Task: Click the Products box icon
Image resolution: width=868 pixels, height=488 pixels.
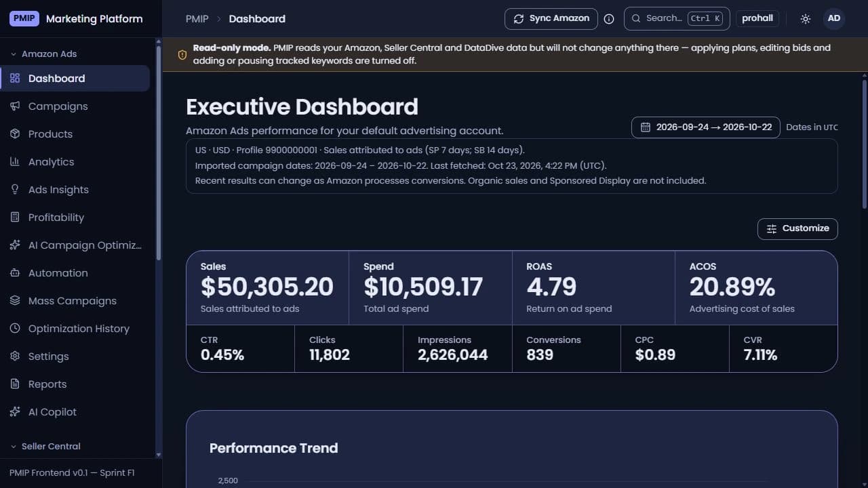Action: point(15,134)
